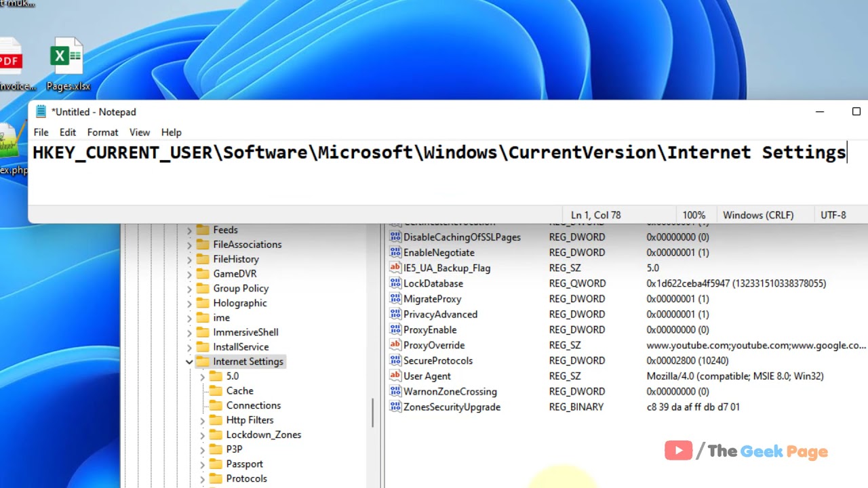
Task: Click the registry tree vertical scrollbar
Action: (x=373, y=412)
